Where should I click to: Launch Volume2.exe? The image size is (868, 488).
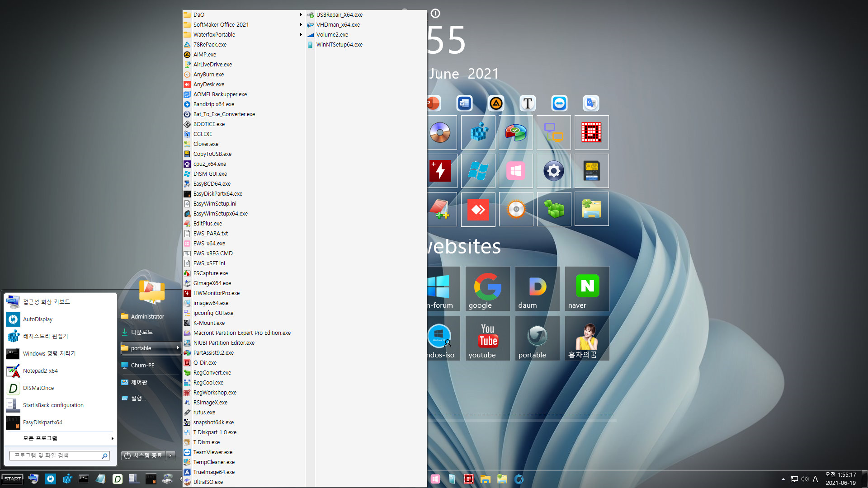[x=365, y=35]
